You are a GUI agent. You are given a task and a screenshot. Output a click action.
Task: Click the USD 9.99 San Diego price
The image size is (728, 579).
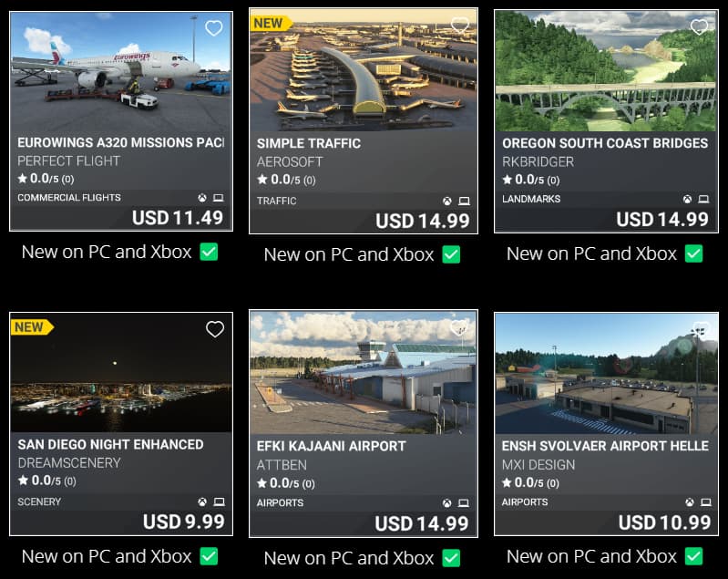coord(183,522)
